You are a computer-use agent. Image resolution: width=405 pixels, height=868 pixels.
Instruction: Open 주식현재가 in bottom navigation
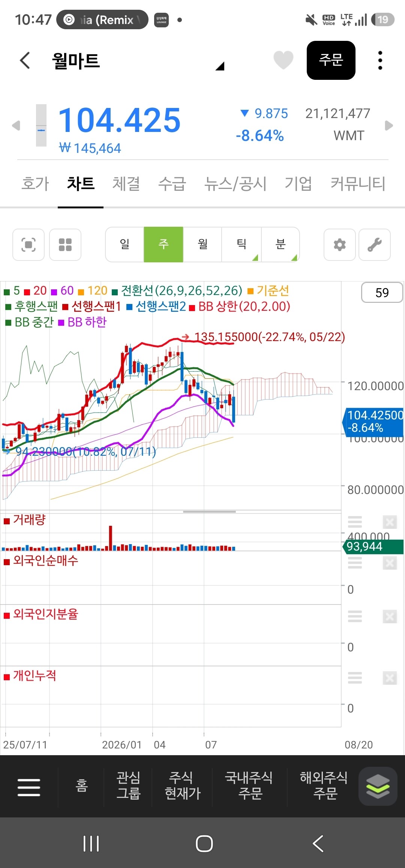click(x=183, y=786)
